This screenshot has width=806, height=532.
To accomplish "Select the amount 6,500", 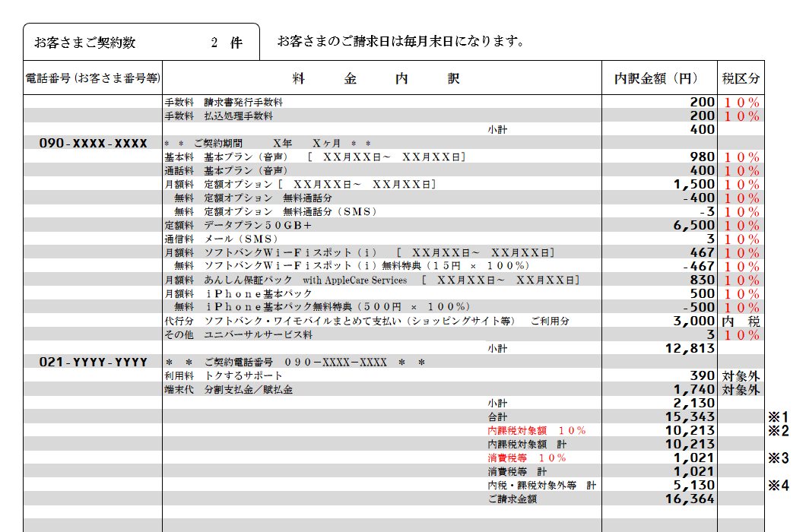I will pos(694,225).
